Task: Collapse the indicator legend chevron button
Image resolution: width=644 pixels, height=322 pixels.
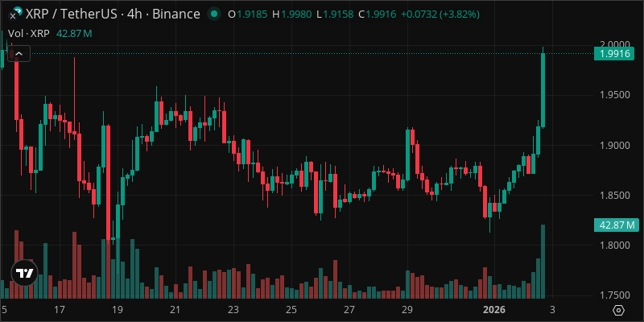Action: pos(19,53)
